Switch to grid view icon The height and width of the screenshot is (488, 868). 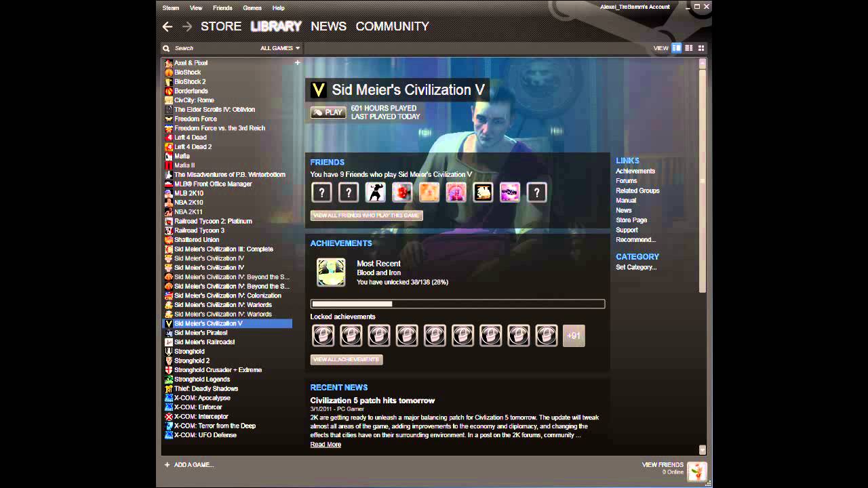(x=701, y=48)
